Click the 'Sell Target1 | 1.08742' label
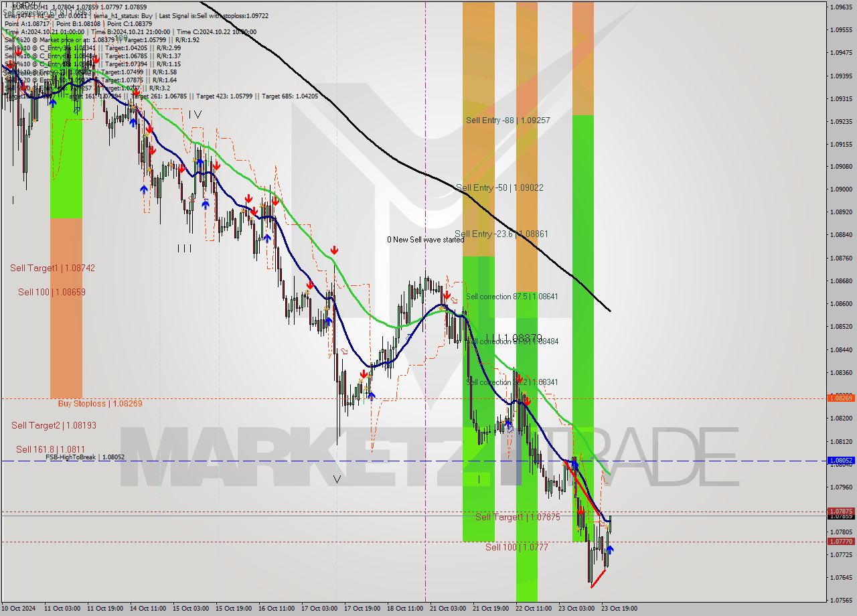 52,268
